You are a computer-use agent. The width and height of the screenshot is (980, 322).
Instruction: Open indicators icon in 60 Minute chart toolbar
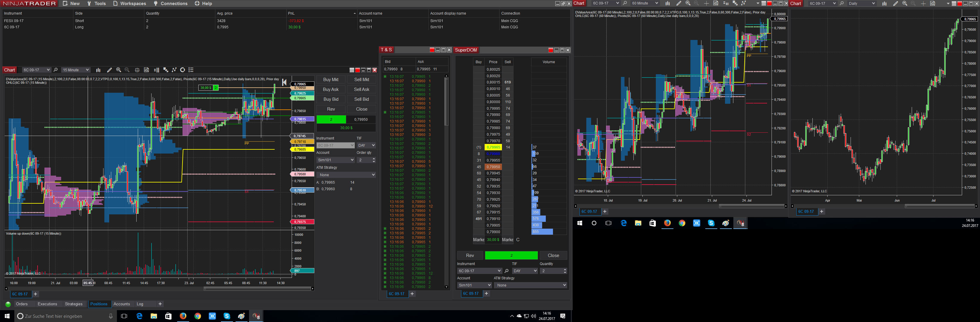[735, 3]
